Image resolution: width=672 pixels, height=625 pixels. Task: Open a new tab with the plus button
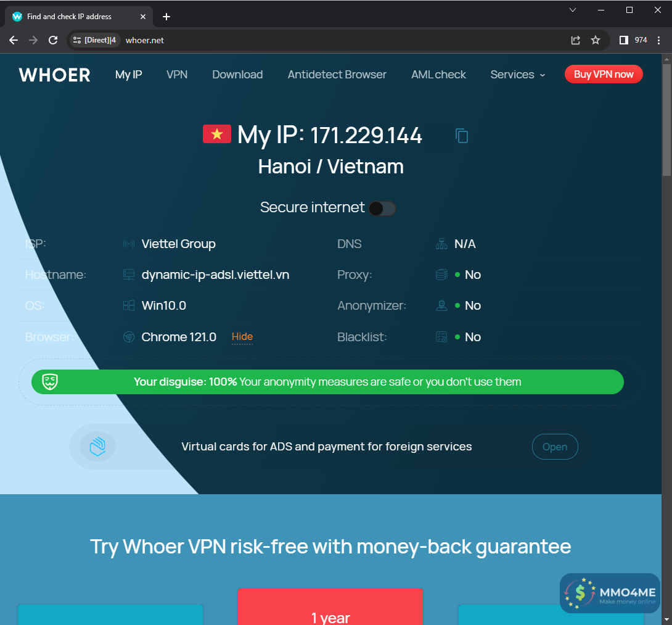point(166,17)
